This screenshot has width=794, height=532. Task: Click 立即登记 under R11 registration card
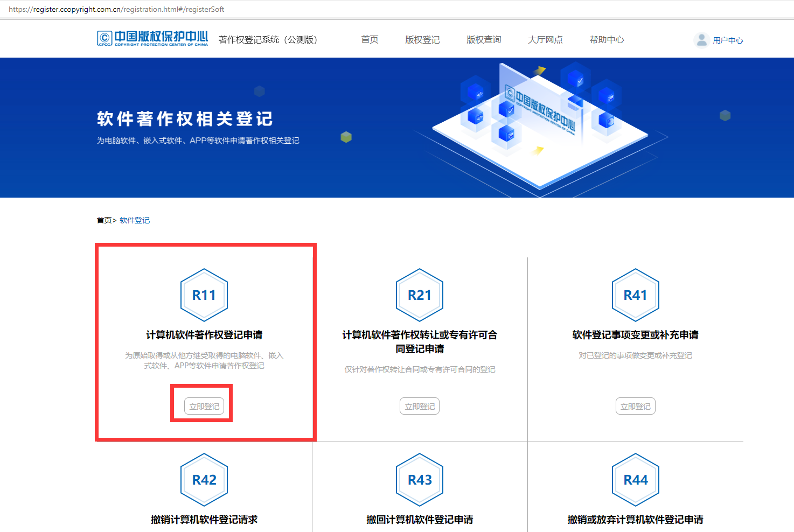click(204, 406)
